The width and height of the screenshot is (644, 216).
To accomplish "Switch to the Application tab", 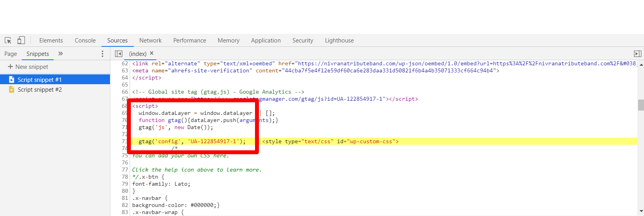I will [x=266, y=41].
